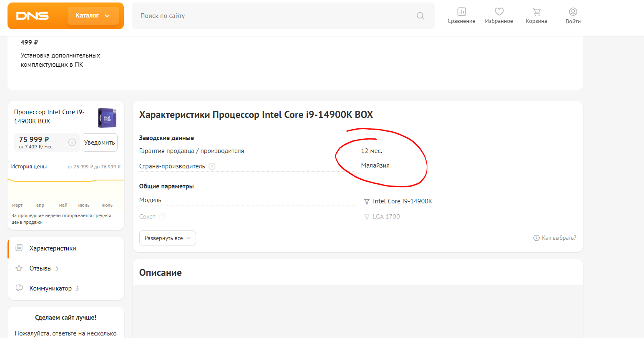
Task: Click the Сделаем сайт лучше! heading
Action: click(66, 318)
